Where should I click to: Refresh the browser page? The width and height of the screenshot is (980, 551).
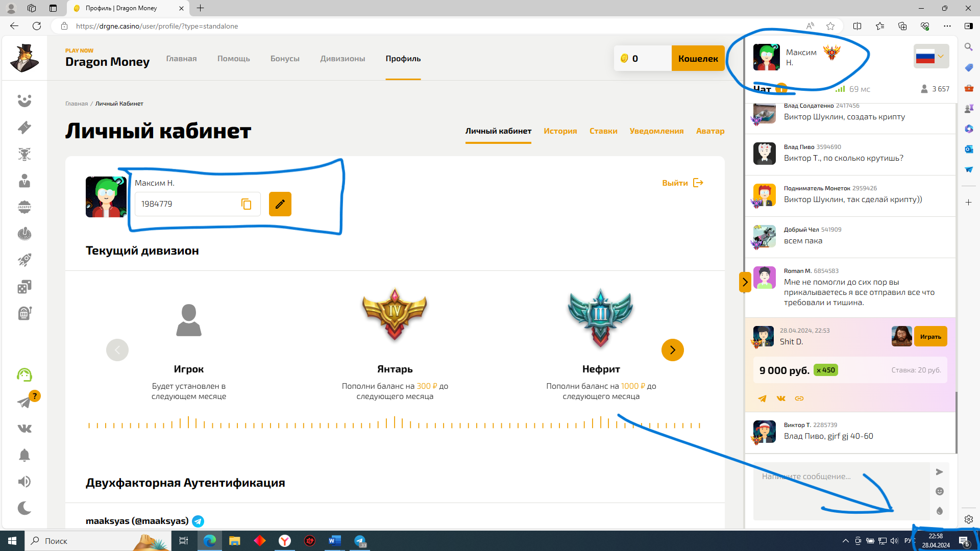pyautogui.click(x=37, y=26)
